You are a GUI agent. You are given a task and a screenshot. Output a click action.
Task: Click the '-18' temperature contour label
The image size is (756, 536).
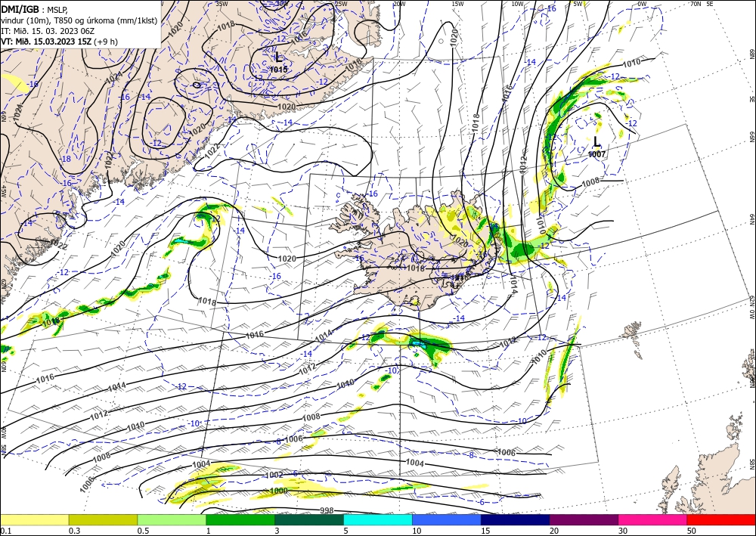coord(64,159)
